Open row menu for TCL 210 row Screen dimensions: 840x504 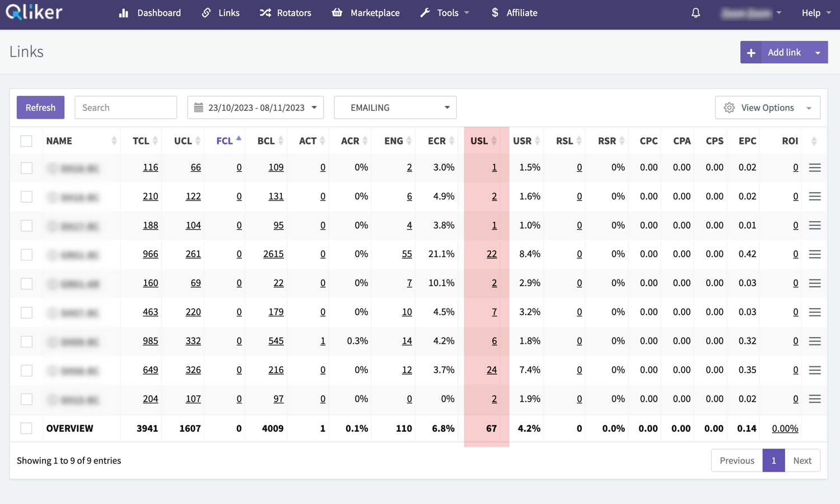[815, 197]
